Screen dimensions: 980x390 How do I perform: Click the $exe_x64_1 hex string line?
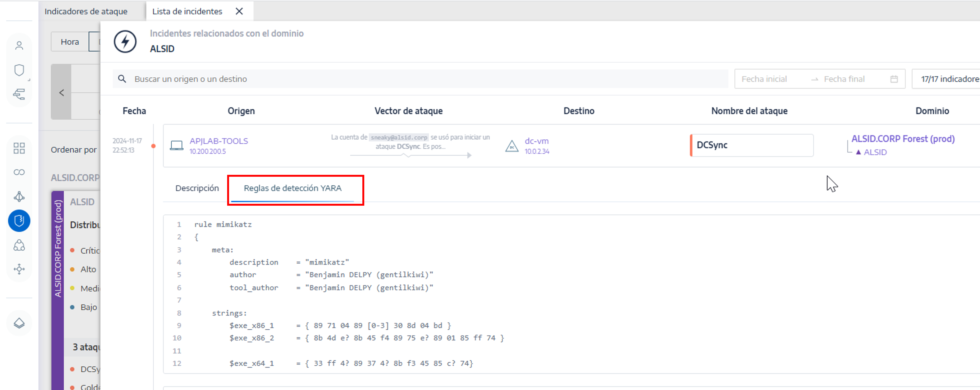(x=351, y=363)
